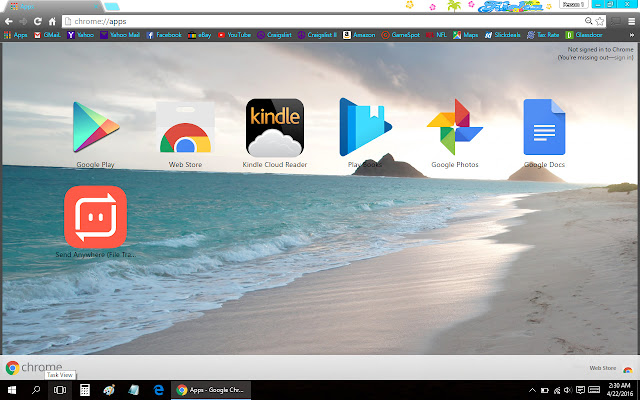Go to the home page
640x400 pixels.
52,21
